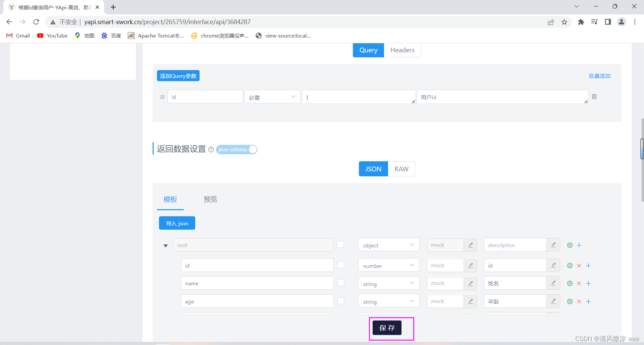Edit 年龄 description of age field
The width and height of the screenshot is (644, 345).
[553, 301]
